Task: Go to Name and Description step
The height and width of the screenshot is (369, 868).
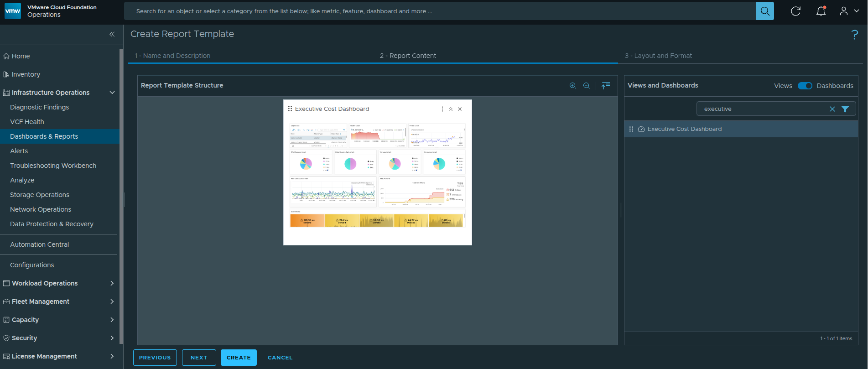Action: pyautogui.click(x=172, y=56)
